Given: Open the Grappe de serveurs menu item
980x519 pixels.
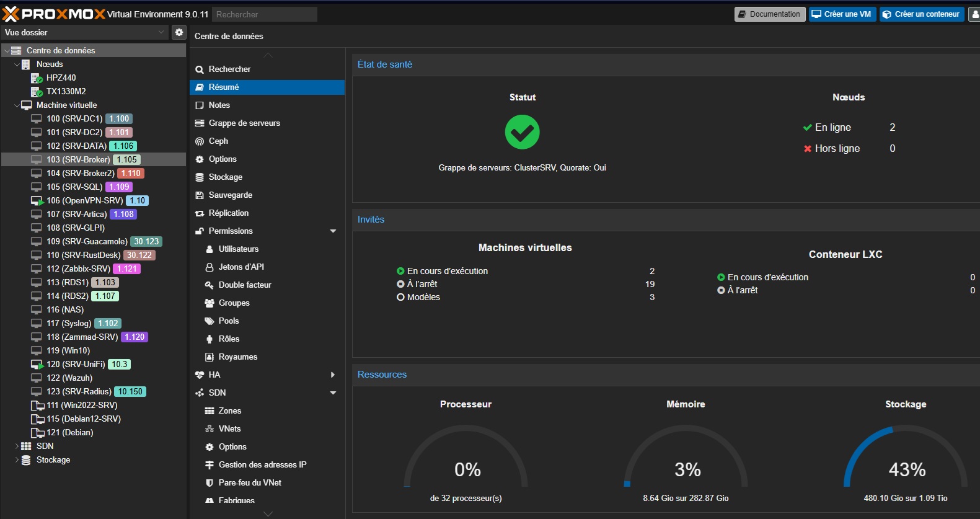Looking at the screenshot, I should [244, 123].
